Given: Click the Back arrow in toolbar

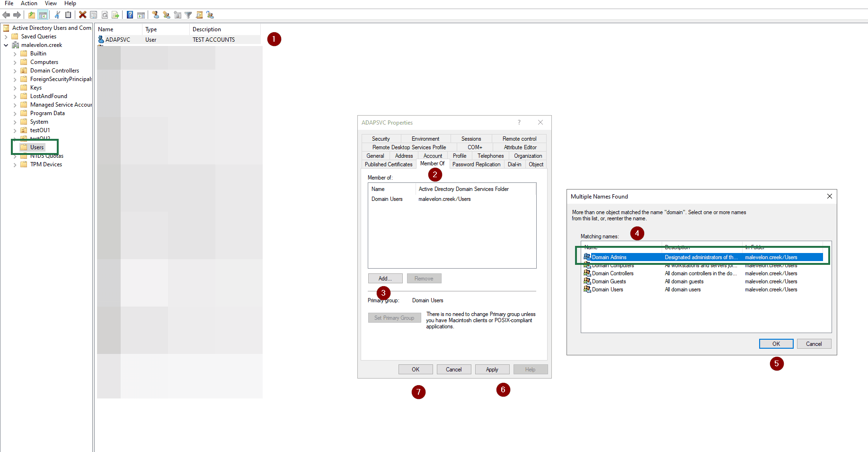Looking at the screenshot, I should [6, 15].
